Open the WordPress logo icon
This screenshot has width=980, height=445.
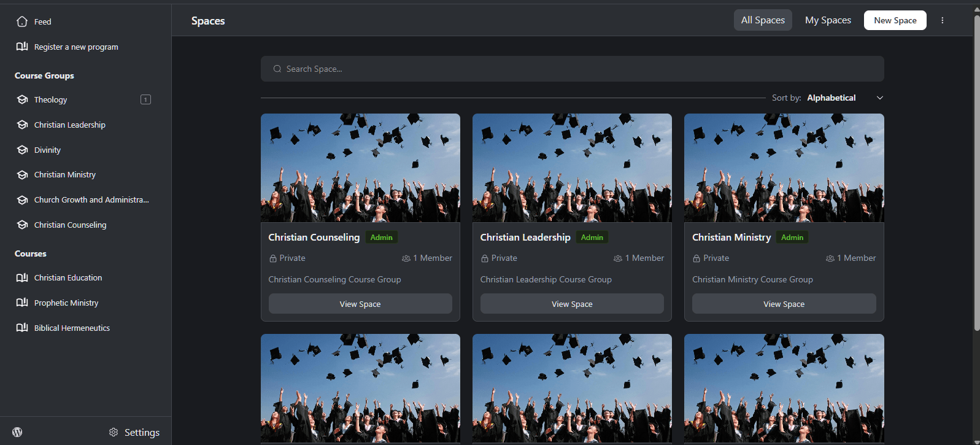tap(17, 432)
